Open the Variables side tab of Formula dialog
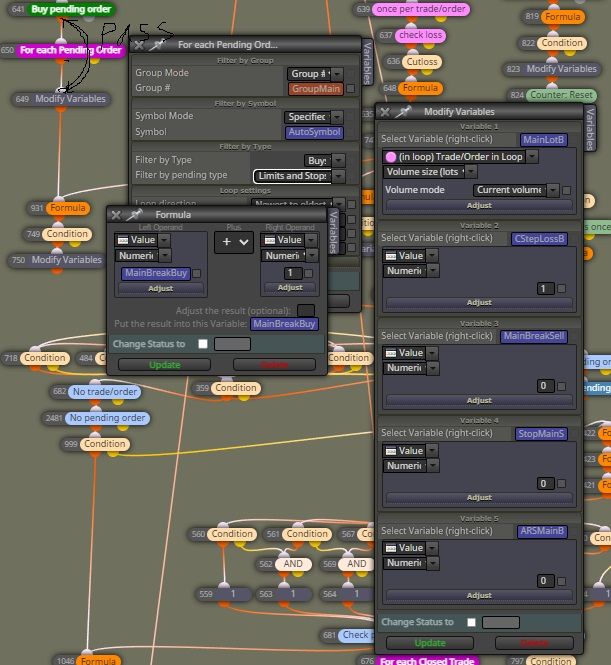 tap(334, 232)
